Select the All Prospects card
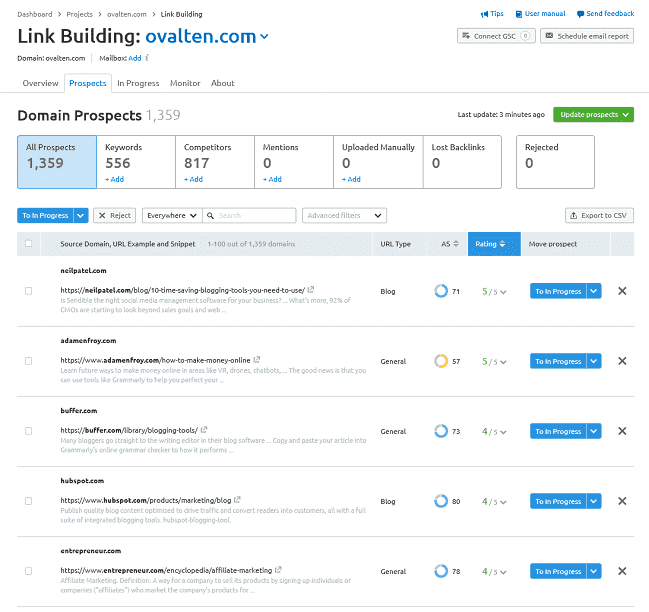The height and width of the screenshot is (612, 649). click(x=57, y=162)
